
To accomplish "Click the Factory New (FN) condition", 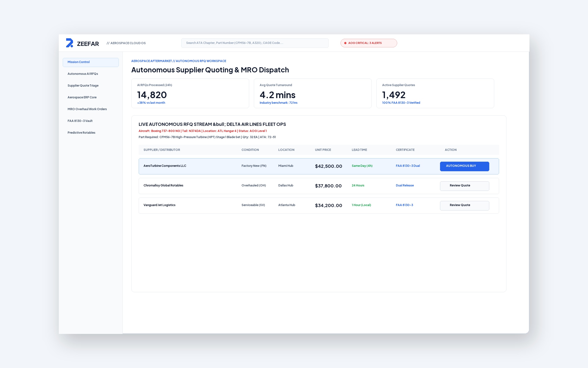I will (x=254, y=166).
